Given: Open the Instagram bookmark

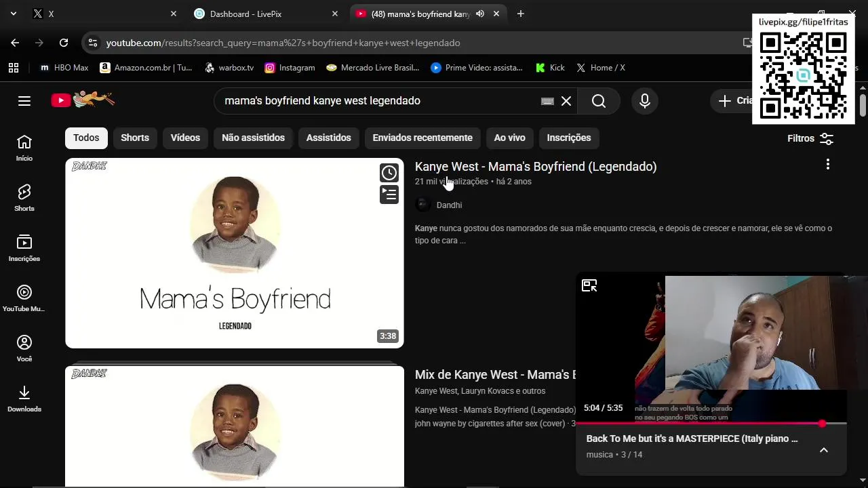Looking at the screenshot, I should click(290, 68).
